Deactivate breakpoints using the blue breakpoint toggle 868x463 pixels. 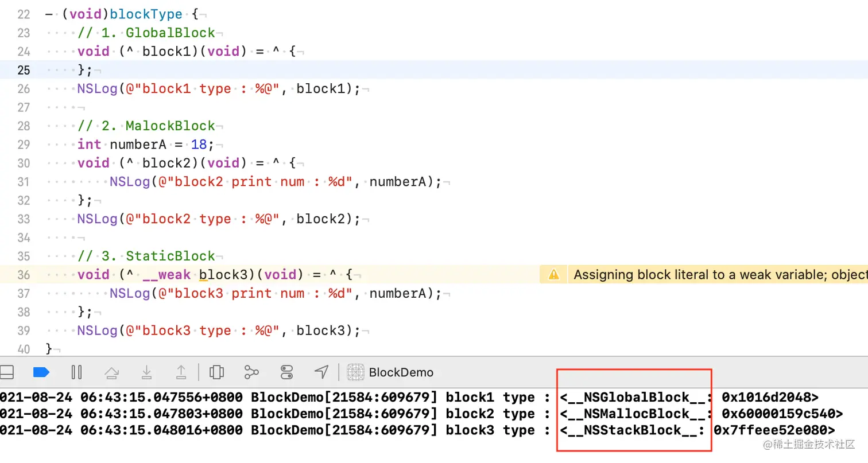(41, 372)
